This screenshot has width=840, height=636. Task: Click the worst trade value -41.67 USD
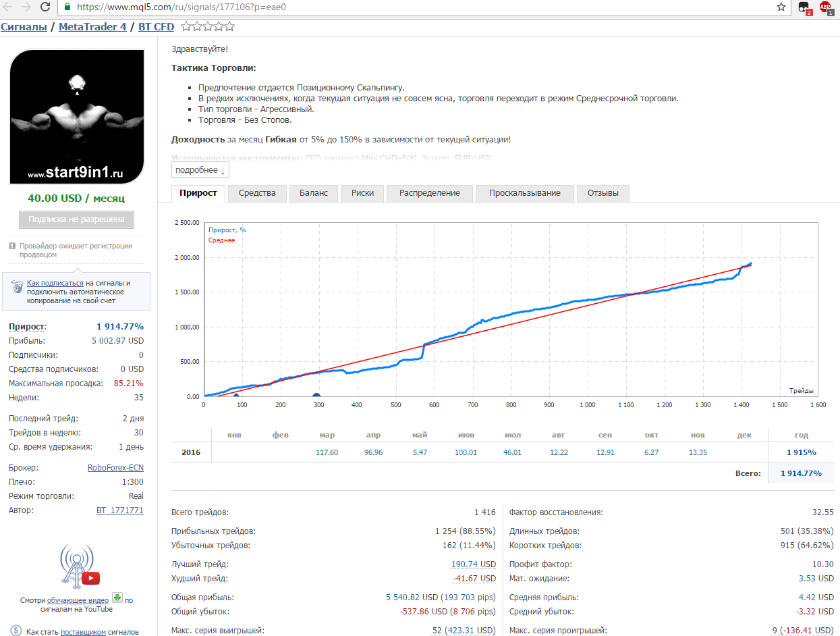475,579
